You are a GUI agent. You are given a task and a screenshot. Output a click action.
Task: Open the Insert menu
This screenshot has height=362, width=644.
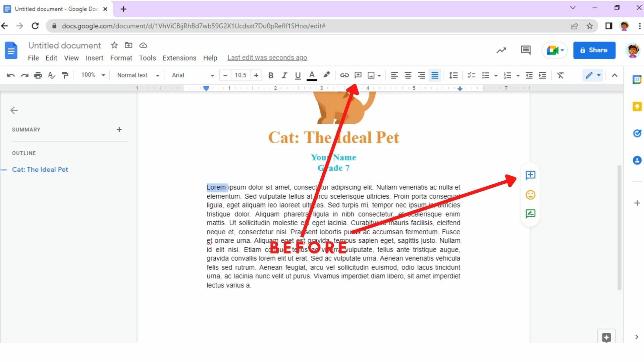(x=95, y=58)
